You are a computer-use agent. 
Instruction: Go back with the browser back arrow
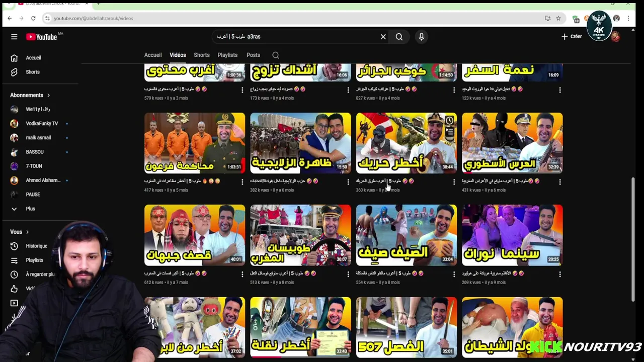(x=10, y=18)
